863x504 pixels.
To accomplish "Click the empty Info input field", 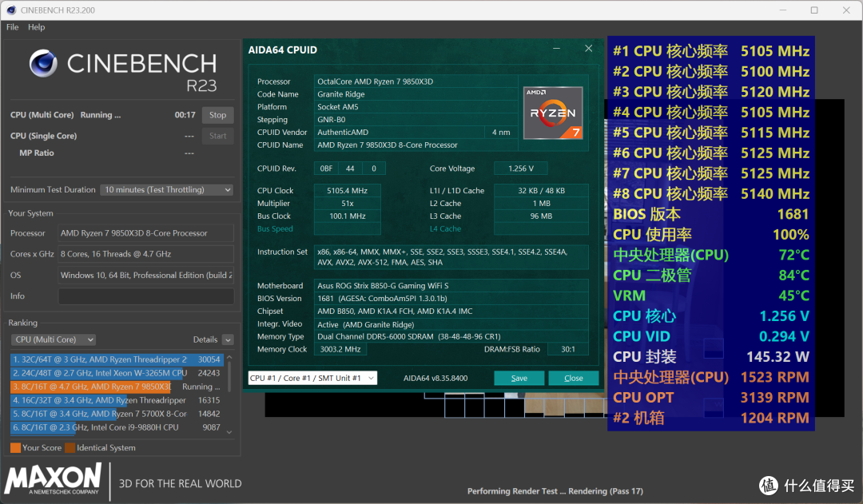I will point(146,296).
